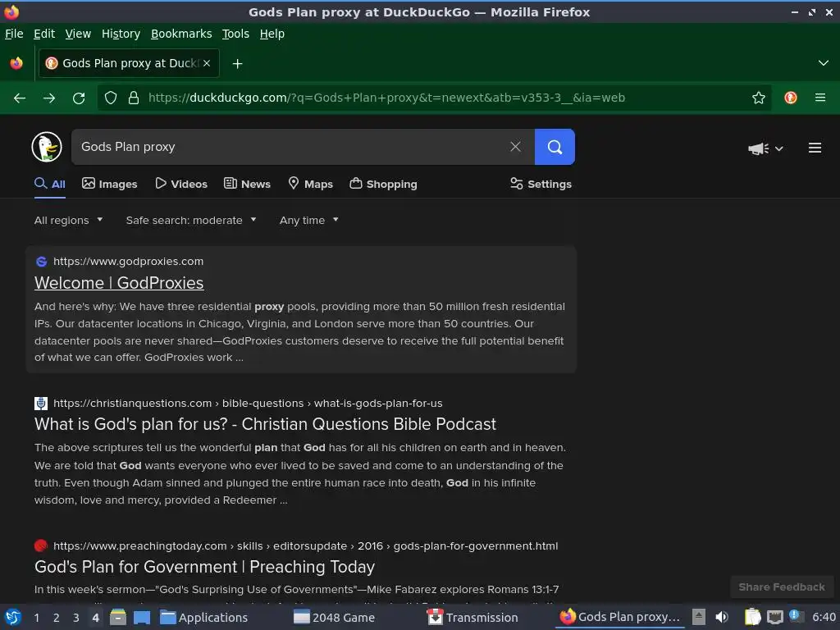Screen dimensions: 840x630
Task: Switch to Videos results
Action: (x=181, y=184)
